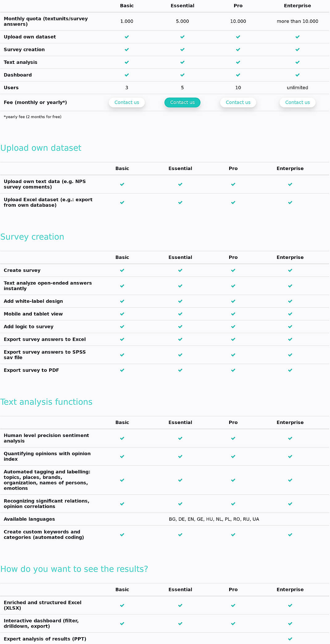Click Basic checkmark in top Upload own dataset row
The width and height of the screenshot is (330, 644).
coord(127,37)
